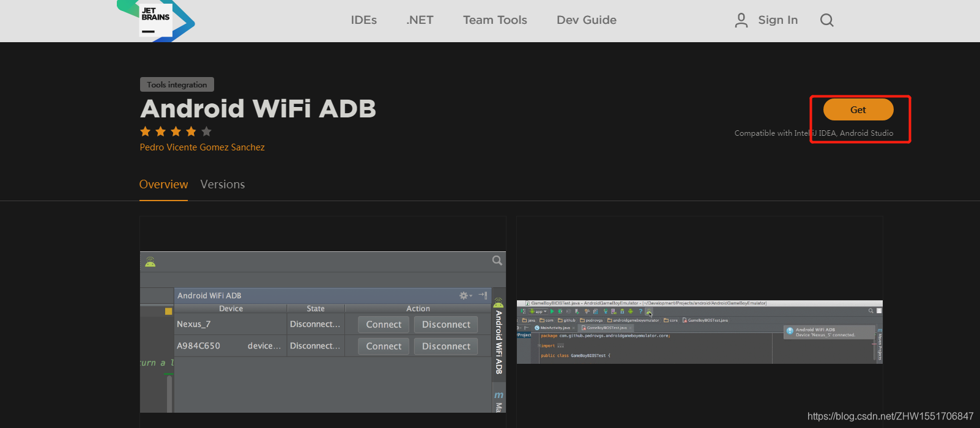Viewport: 980px width, 428px height.
Task: Click Disconnect for A984C650 row
Action: (x=446, y=346)
